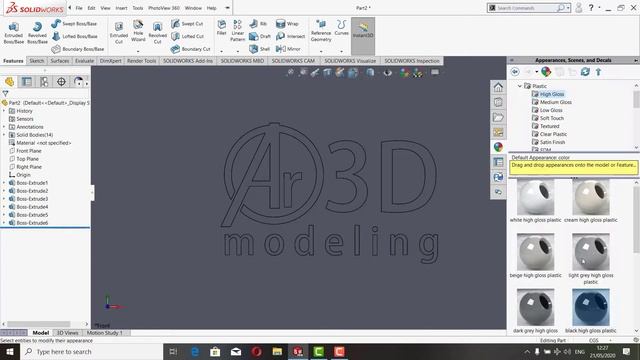
Task: Switch to the Evaluate tab
Action: click(84, 61)
